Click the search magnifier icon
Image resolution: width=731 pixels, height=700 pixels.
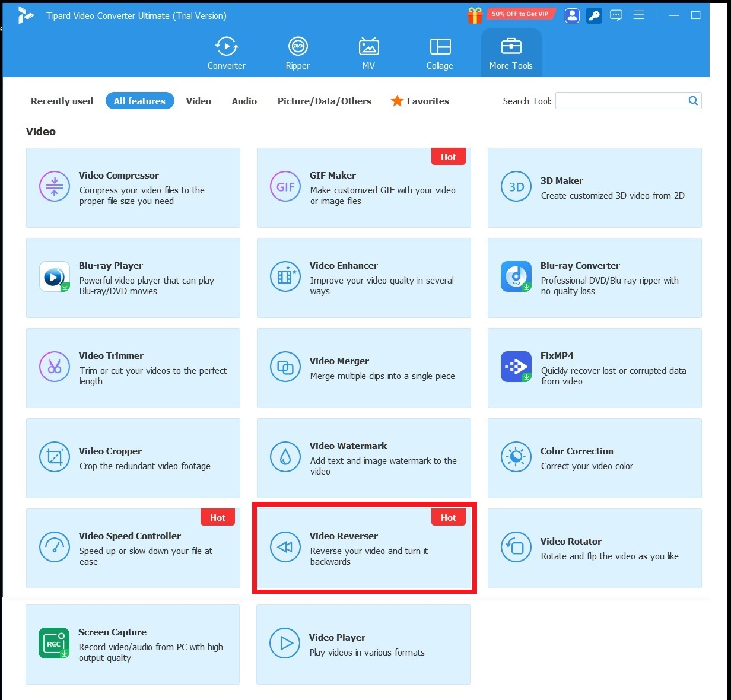[692, 101]
